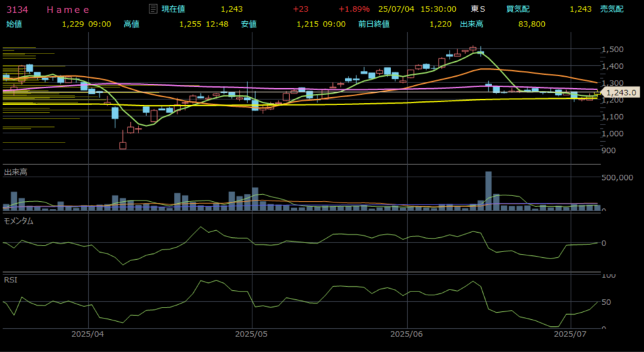The width and height of the screenshot is (644, 352).
Task: Click the percent change +1.89%
Action: [x=354, y=9]
